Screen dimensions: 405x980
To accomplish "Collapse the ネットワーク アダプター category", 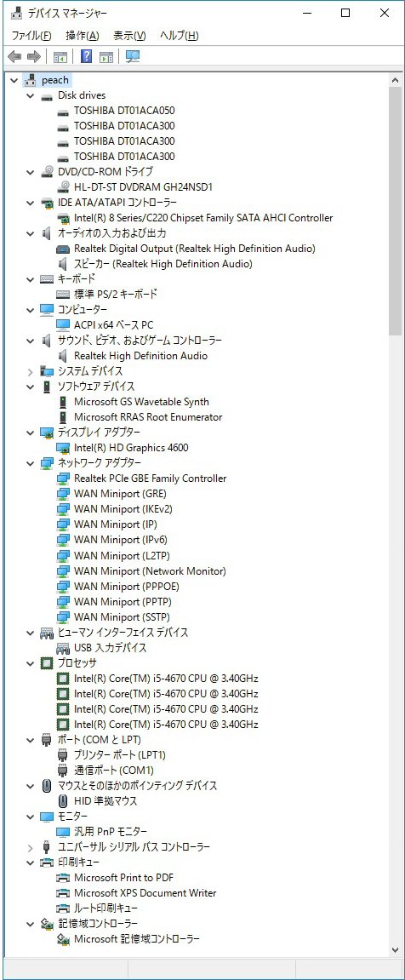I will coord(30,463).
